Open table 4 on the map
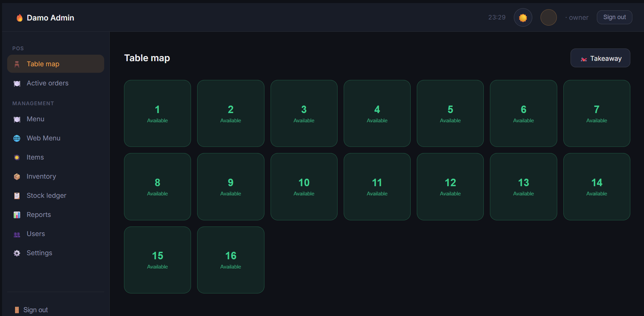Screen dimensions: 644x316 point(377,113)
